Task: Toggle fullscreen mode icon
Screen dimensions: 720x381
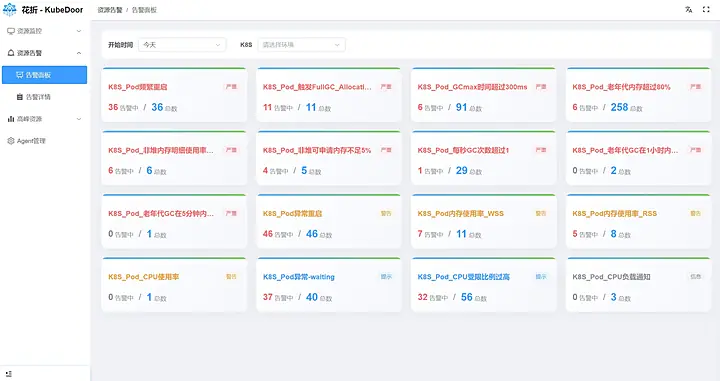Action: coord(706,10)
